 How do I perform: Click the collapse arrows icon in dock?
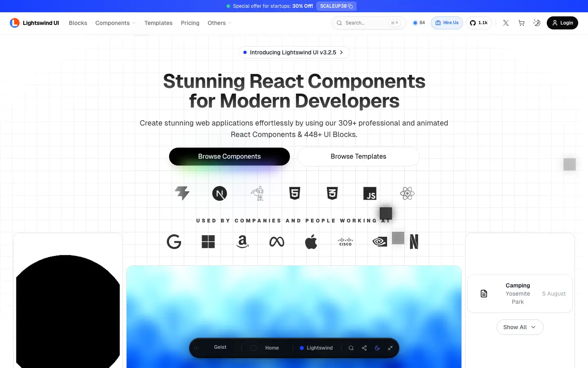click(390, 348)
